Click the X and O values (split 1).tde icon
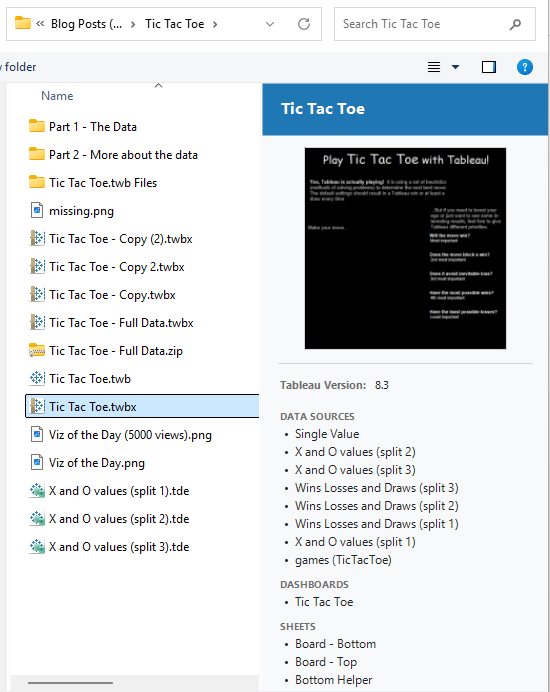 (37, 491)
